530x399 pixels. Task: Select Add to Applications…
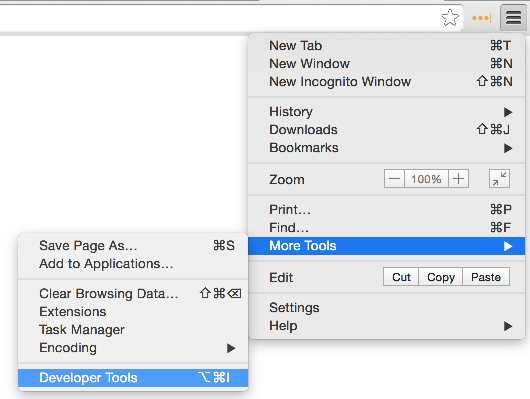[133, 264]
